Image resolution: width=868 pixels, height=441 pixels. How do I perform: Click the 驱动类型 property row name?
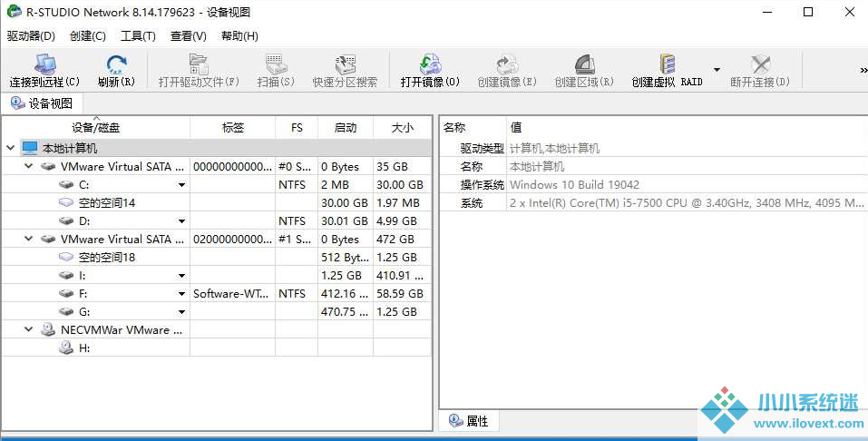(483, 149)
